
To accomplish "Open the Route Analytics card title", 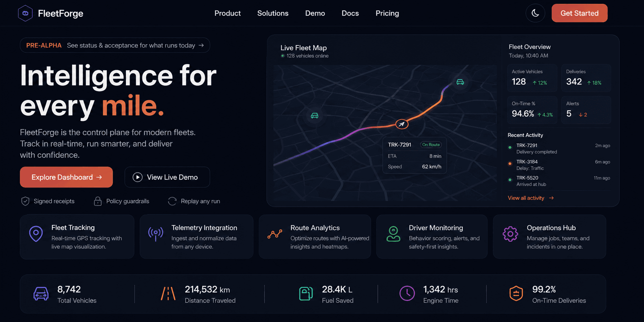I will click(315, 228).
